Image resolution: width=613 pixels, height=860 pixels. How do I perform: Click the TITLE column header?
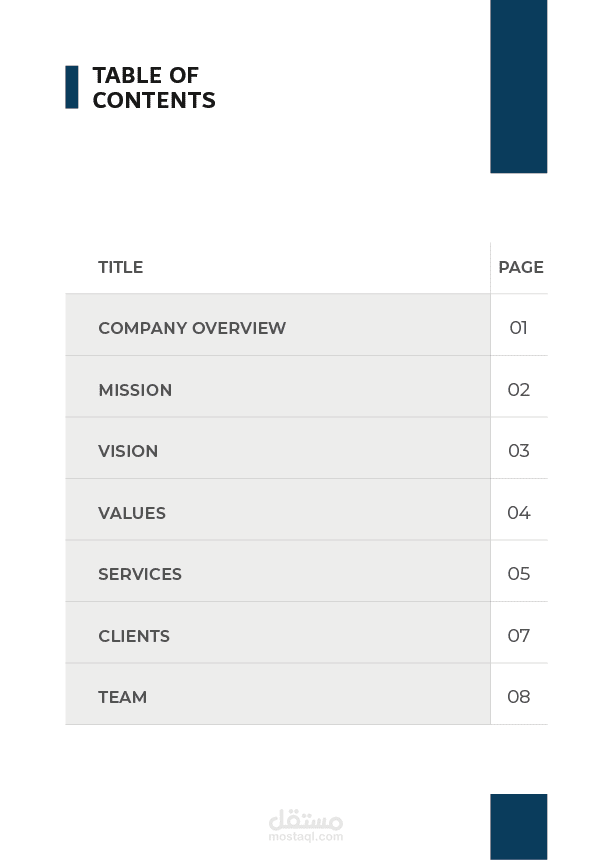pyautogui.click(x=120, y=267)
